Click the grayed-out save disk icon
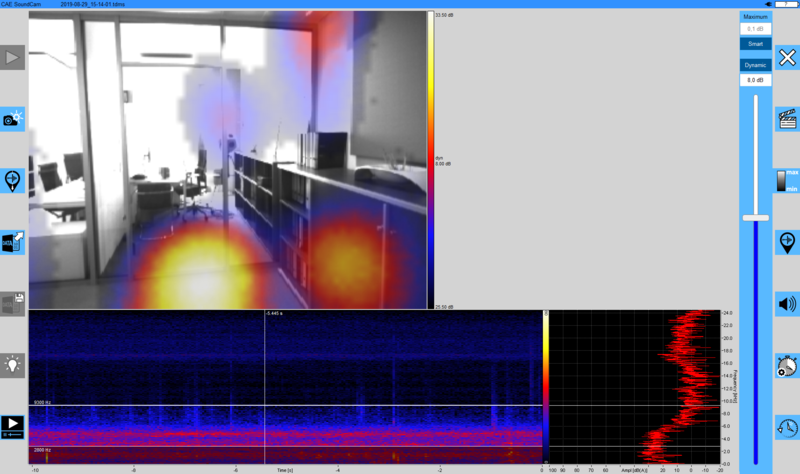The image size is (800, 474). (x=12, y=303)
